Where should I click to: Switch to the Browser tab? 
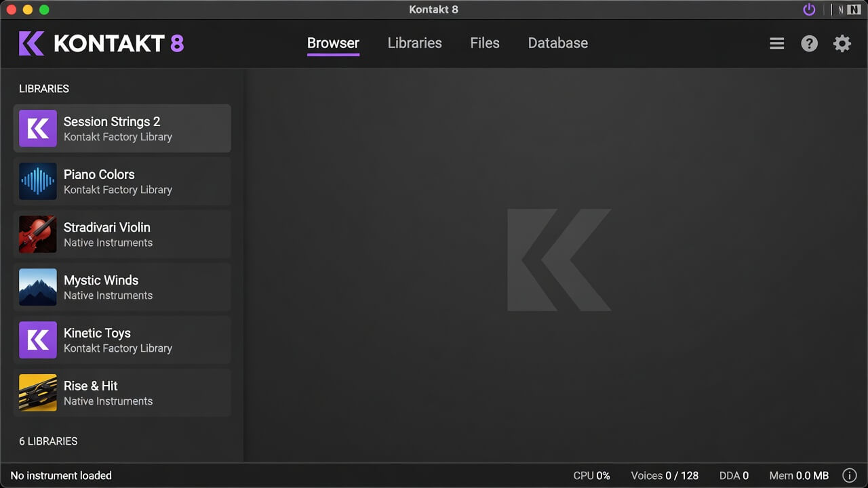[333, 43]
